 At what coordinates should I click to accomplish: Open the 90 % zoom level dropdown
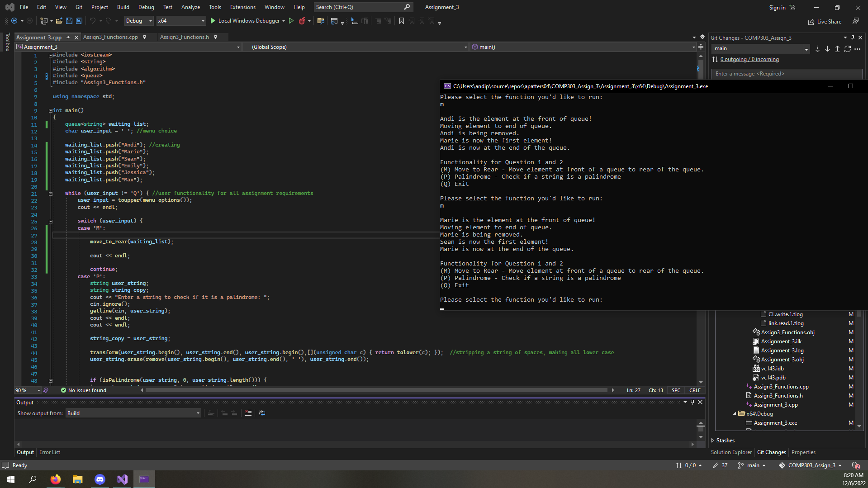(39, 390)
